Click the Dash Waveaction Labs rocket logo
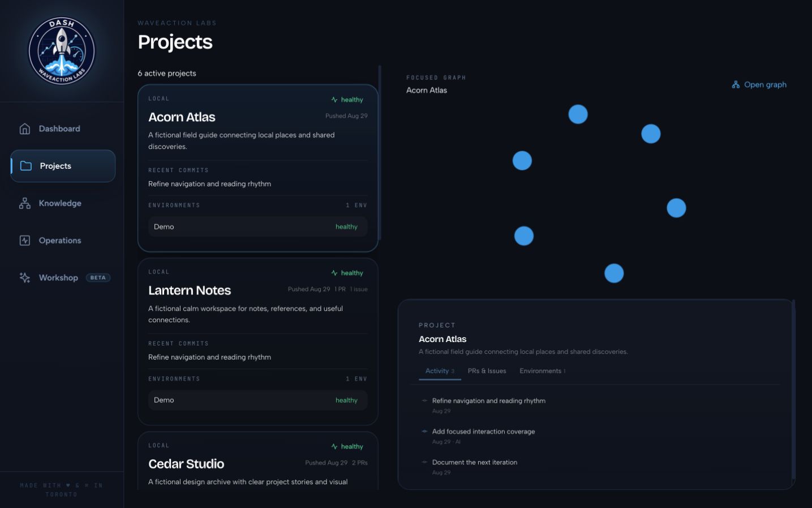812x508 pixels. [62, 51]
